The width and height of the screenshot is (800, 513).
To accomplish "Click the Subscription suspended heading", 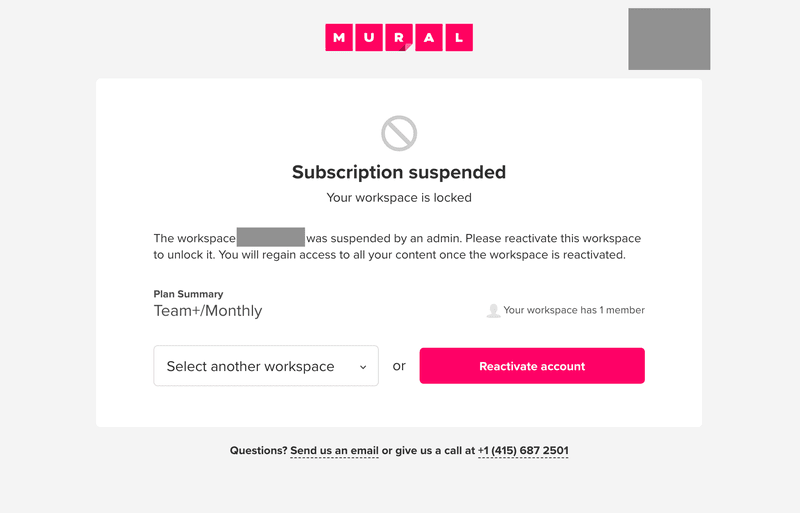I will [x=399, y=172].
